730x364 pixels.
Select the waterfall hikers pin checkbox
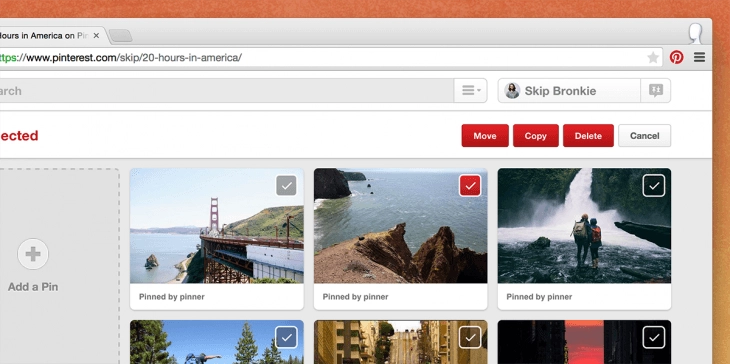click(x=654, y=185)
